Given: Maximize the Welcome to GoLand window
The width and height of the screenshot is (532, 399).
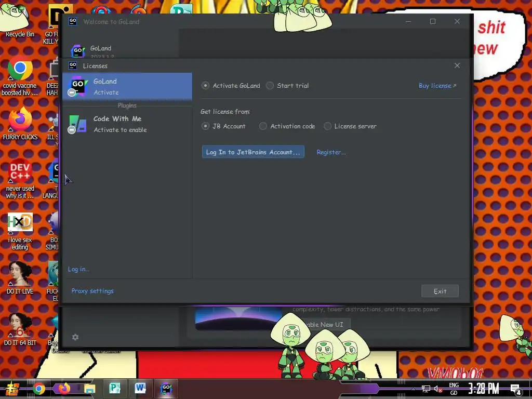Looking at the screenshot, I should click(433, 21).
